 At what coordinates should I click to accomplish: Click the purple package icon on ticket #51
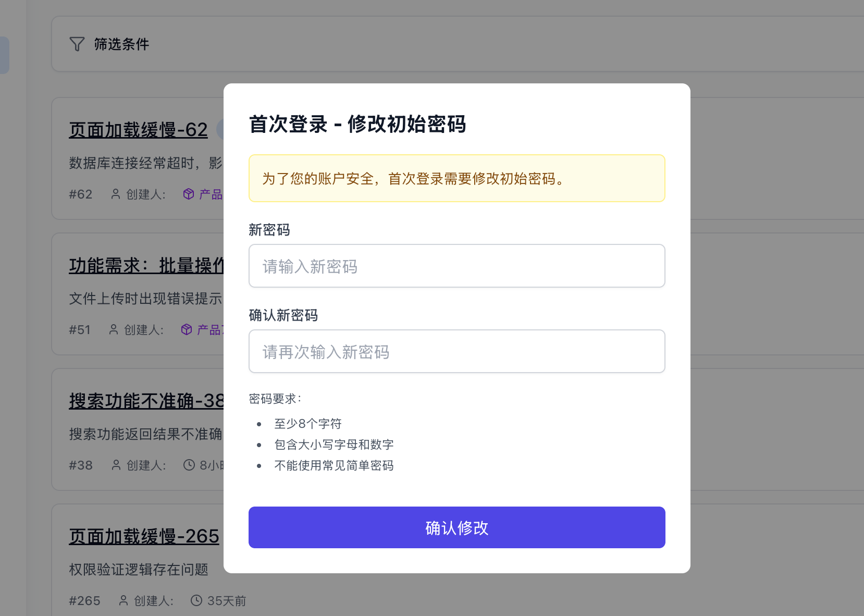click(186, 329)
